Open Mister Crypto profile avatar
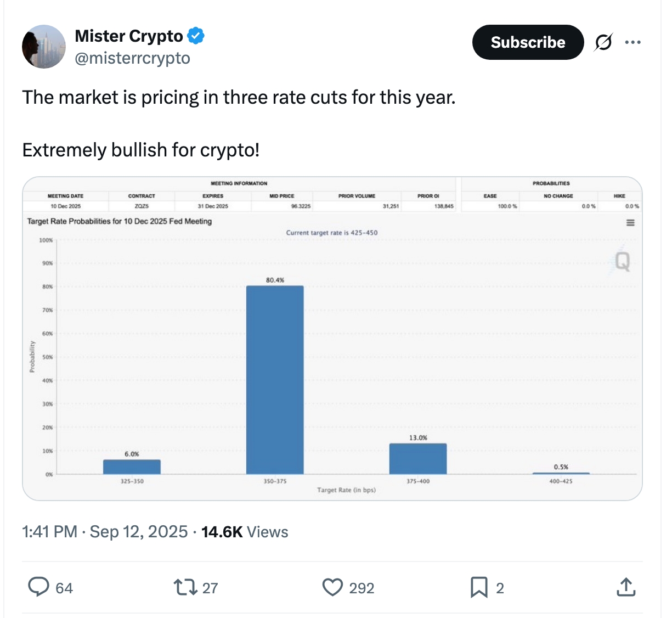Image resolution: width=672 pixels, height=618 pixels. 44,47
